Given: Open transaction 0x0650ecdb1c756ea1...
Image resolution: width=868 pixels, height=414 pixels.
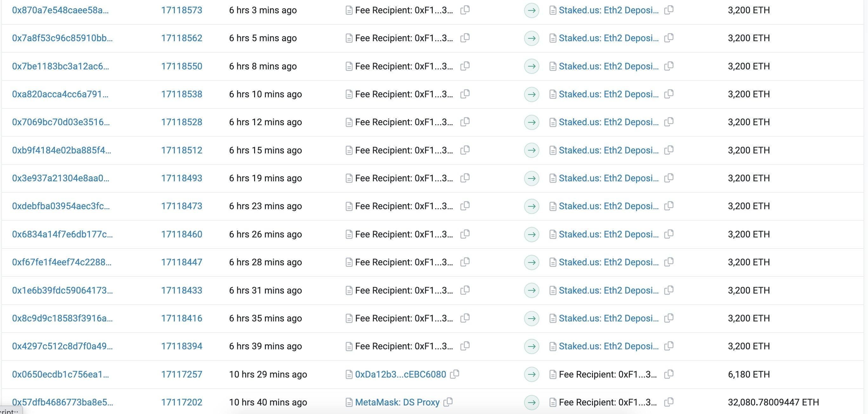Looking at the screenshot, I should pos(60,374).
